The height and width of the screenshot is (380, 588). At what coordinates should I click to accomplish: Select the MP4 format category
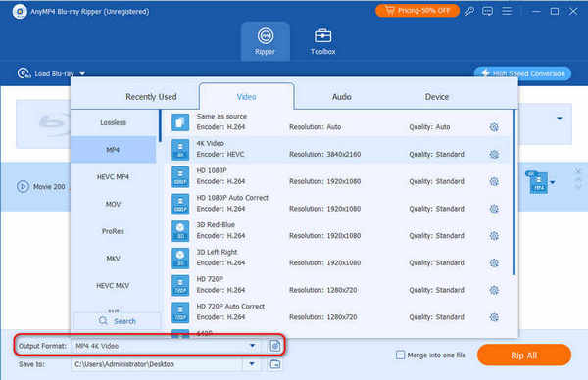click(x=113, y=150)
